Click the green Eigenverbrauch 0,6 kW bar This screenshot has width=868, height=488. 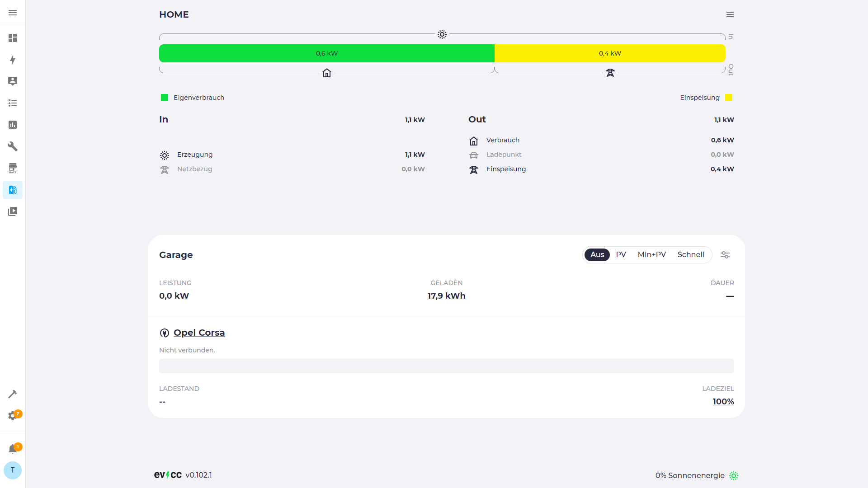coord(326,53)
